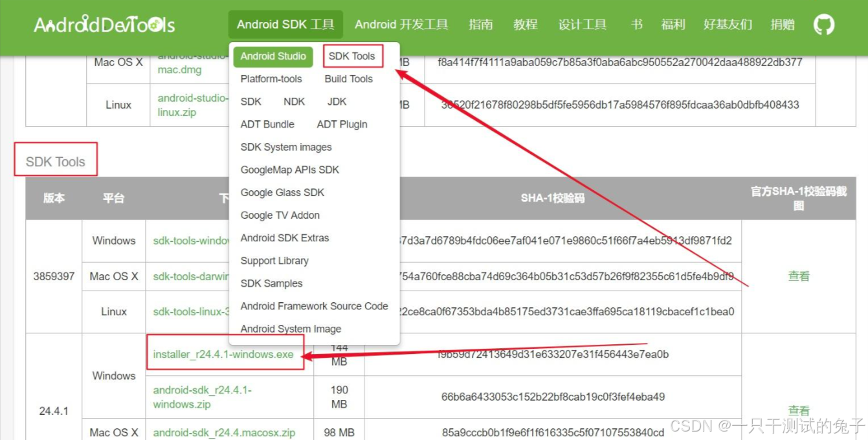Screen dimensions: 868x440
Task: Choose ADT Bundle from dropdown
Action: pyautogui.click(x=267, y=124)
